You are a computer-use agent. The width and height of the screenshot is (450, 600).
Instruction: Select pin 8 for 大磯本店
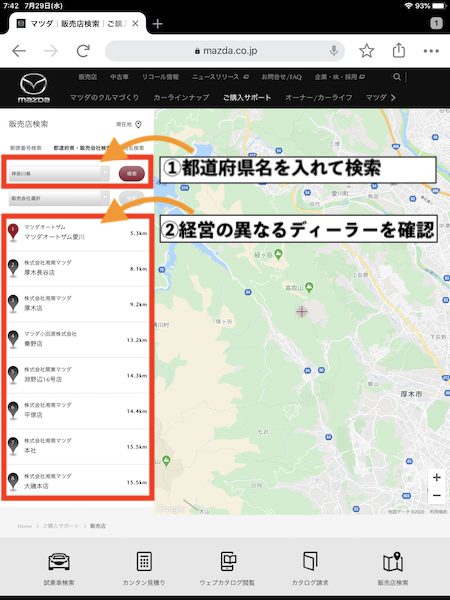13,482
